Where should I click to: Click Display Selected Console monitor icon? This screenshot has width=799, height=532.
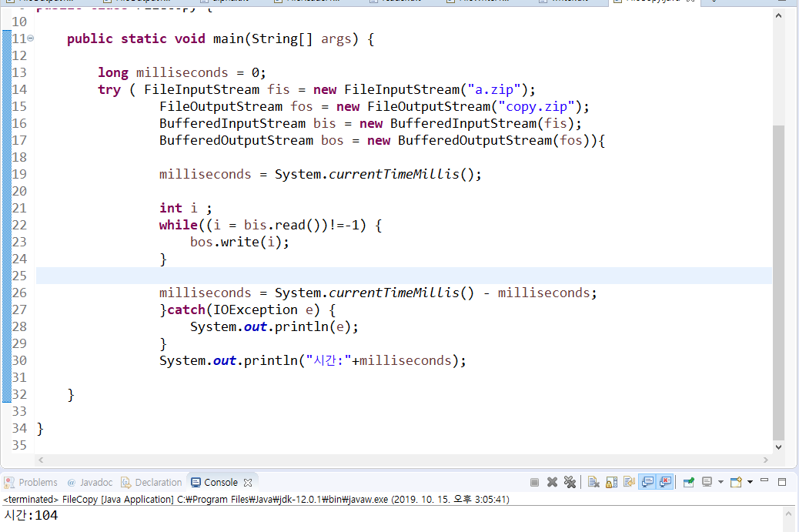coord(707,482)
